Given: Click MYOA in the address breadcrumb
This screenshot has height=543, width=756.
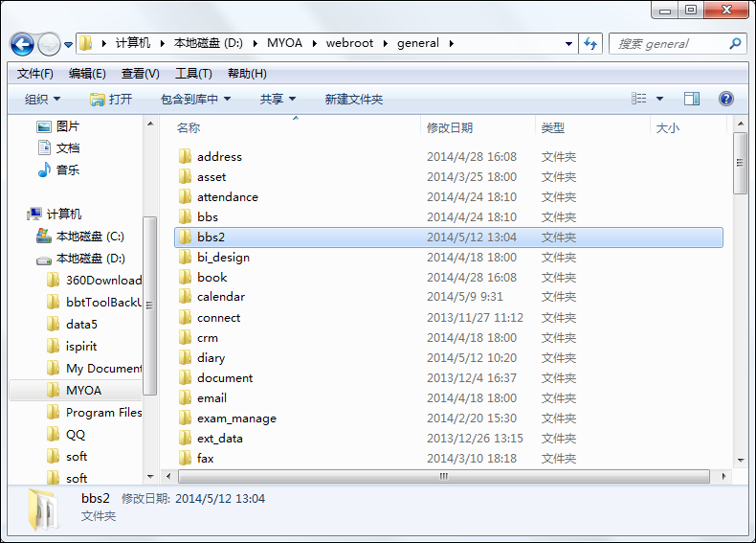Looking at the screenshot, I should 284,43.
